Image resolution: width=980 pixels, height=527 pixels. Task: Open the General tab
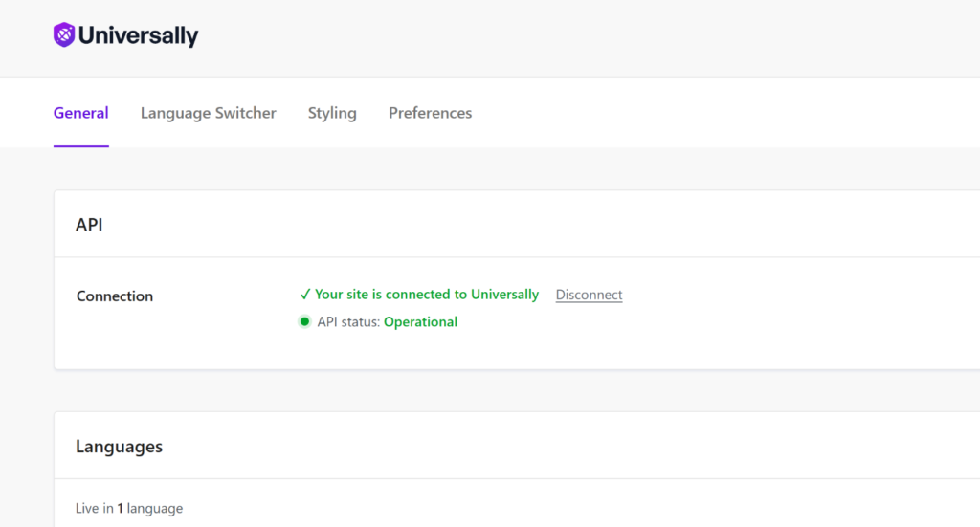pyautogui.click(x=80, y=113)
